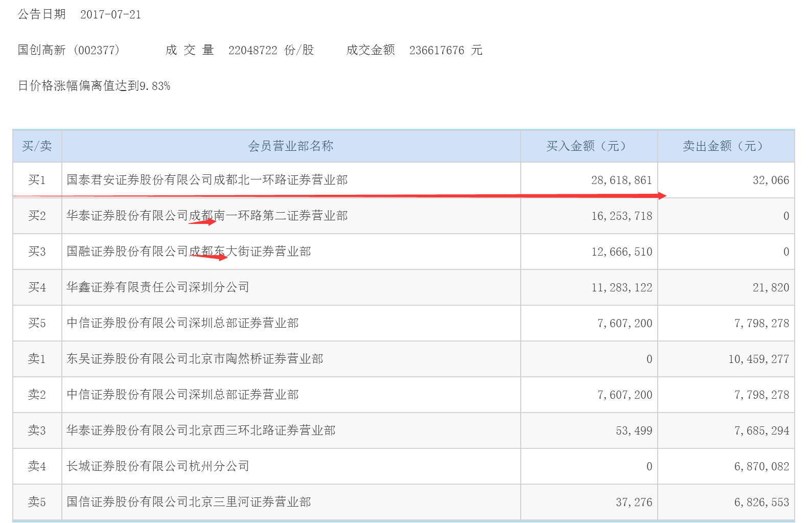Click trading volume value 22048722
The width and height of the screenshot is (812, 523).
coord(253,50)
